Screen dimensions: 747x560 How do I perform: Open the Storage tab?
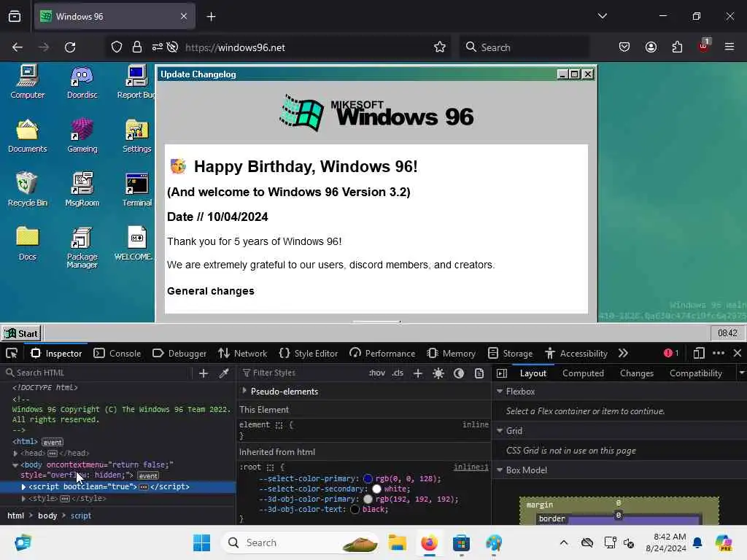click(510, 354)
